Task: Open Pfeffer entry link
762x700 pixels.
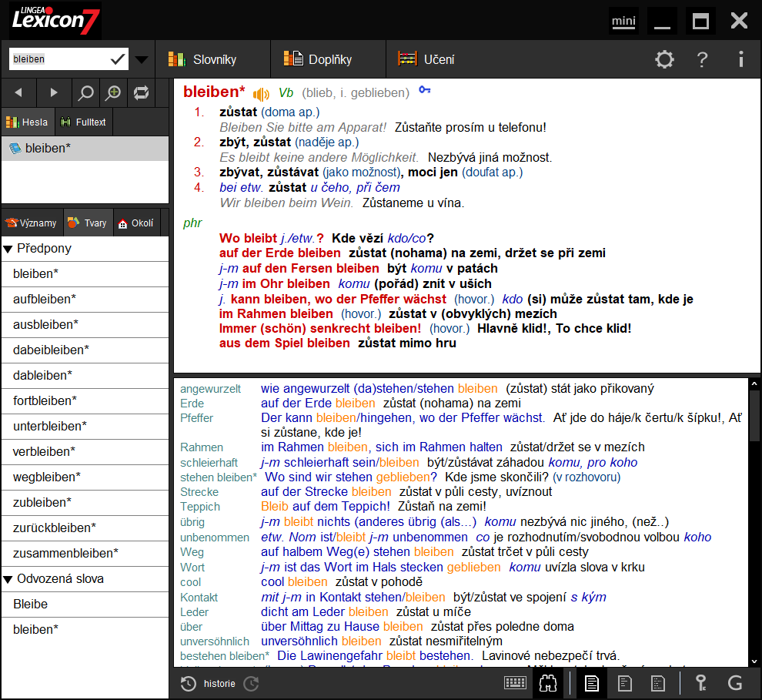Action: 197,418
